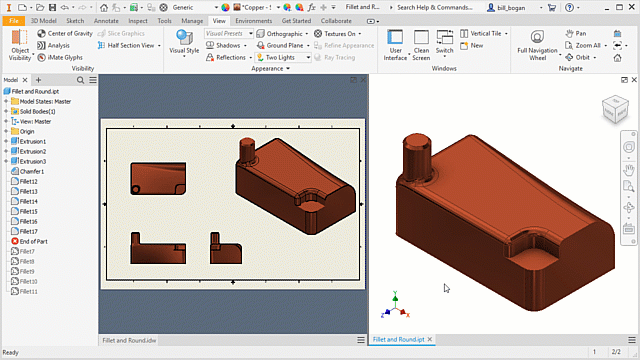
Task: Switch to the Environments tab
Action: pyautogui.click(x=253, y=21)
